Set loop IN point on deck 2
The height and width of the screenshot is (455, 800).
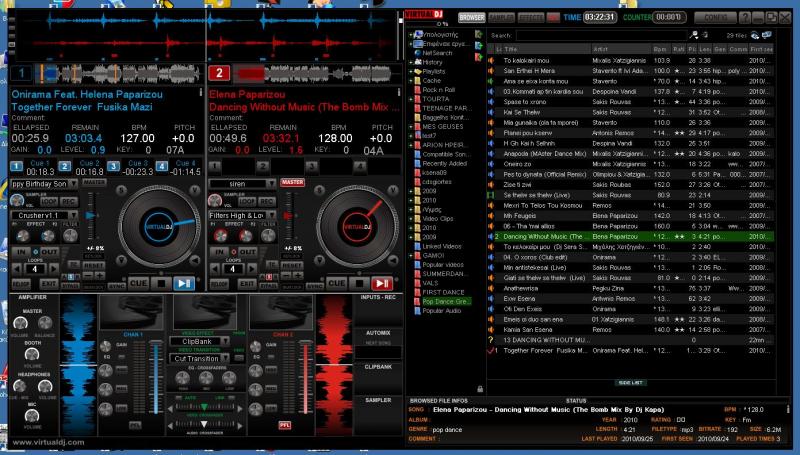[219, 252]
